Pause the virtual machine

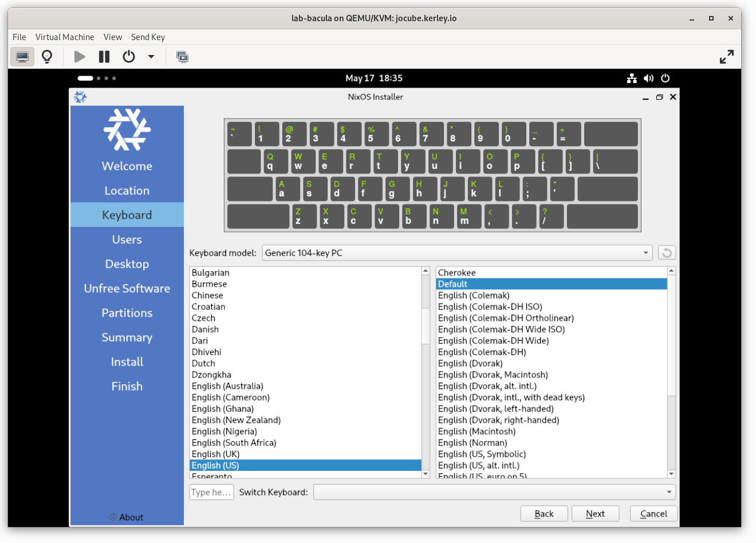click(104, 57)
